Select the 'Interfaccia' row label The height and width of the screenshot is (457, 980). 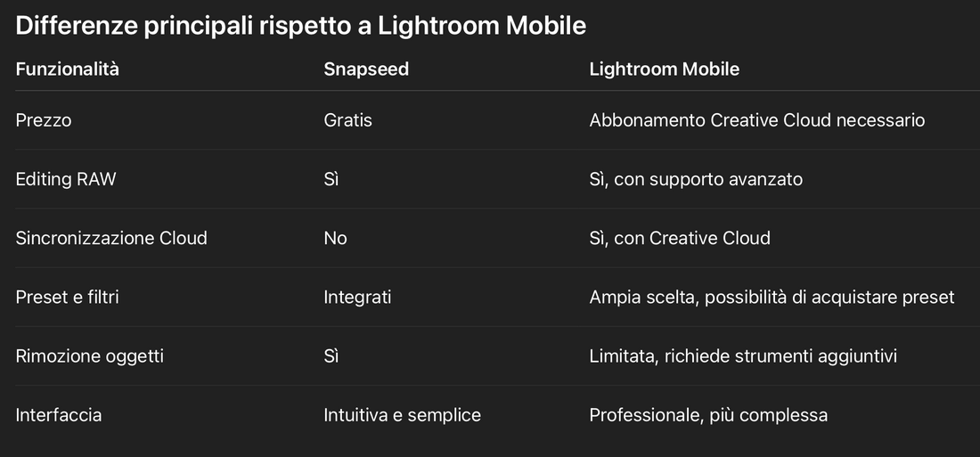59,415
